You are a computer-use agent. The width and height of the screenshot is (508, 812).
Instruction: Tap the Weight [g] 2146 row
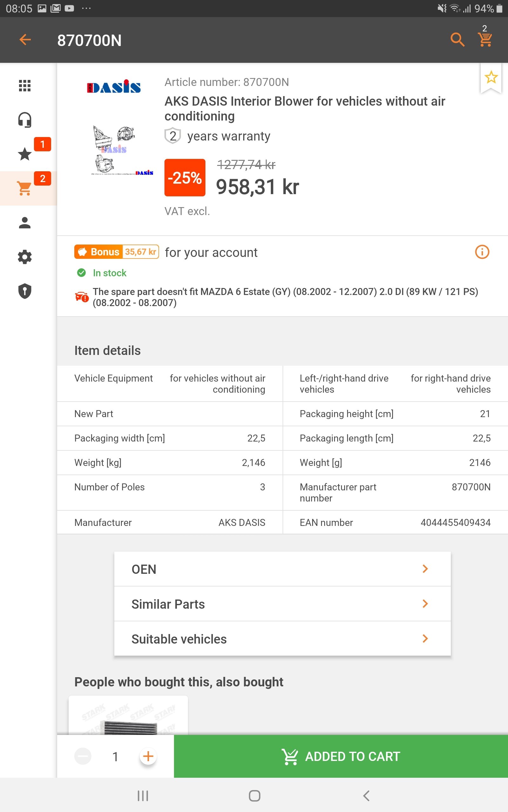395,462
